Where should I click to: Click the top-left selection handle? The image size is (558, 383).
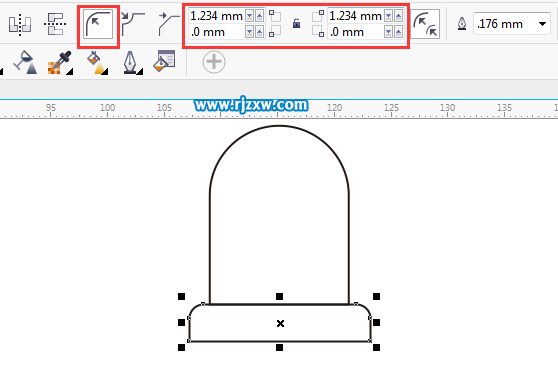181,296
